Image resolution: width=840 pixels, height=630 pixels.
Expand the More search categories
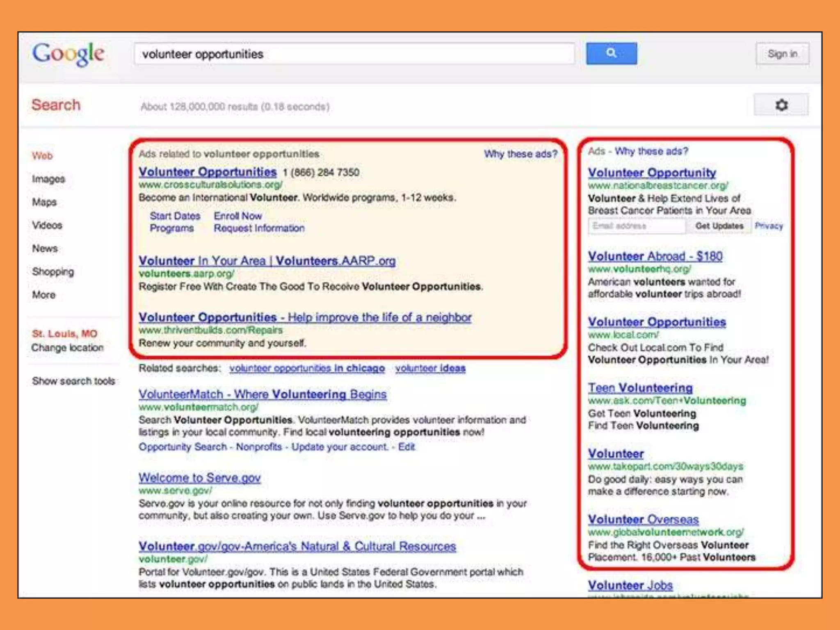[43, 295]
